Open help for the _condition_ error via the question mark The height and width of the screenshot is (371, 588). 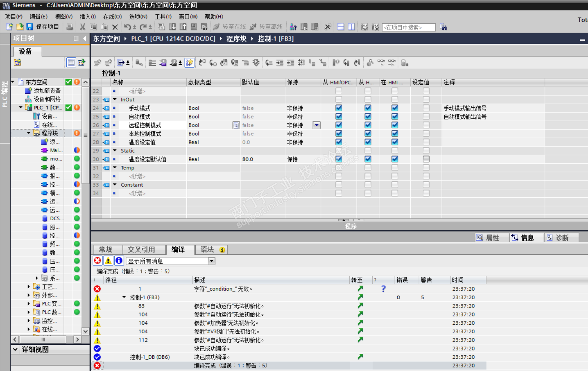[383, 288]
